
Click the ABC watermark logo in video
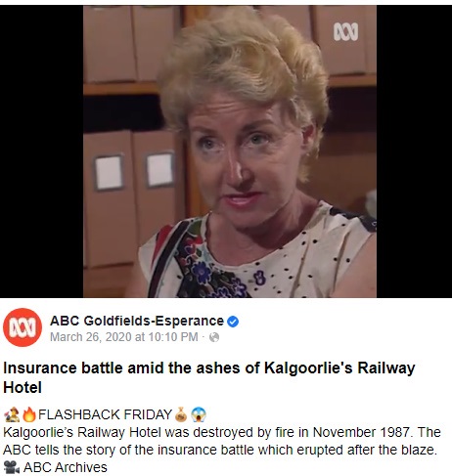[x=345, y=32]
